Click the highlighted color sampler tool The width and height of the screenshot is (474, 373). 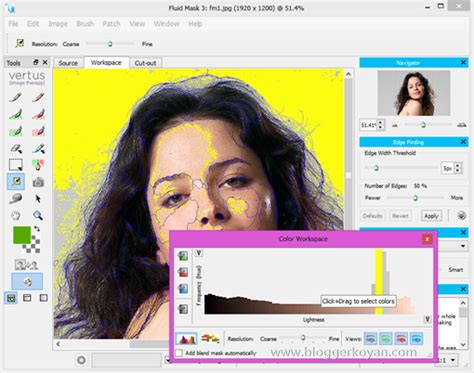click(16, 182)
